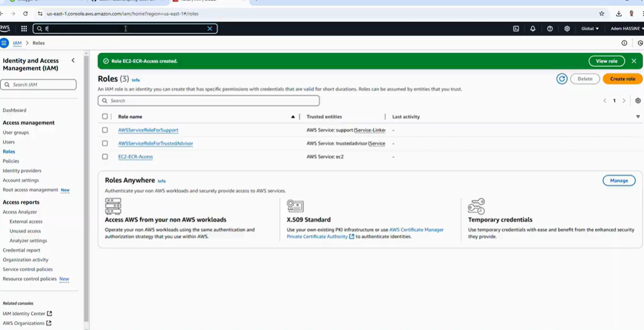
Task: Sort by Role name column arrow
Action: (293, 117)
